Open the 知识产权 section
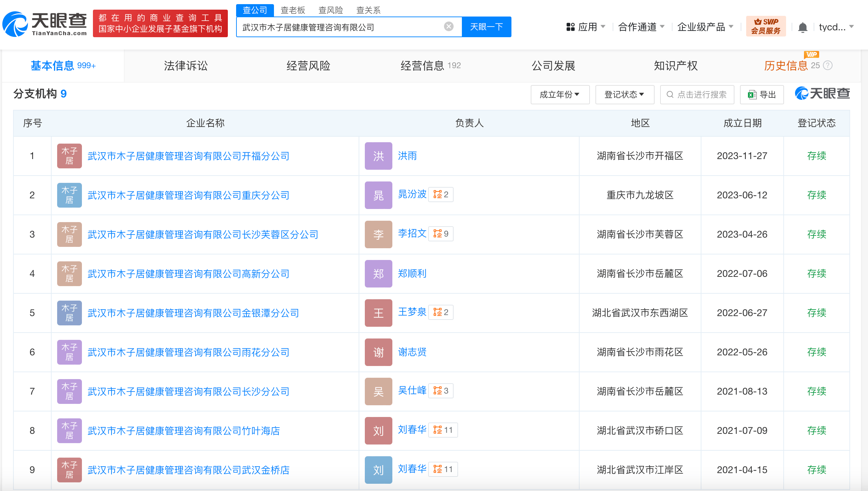 pos(675,65)
